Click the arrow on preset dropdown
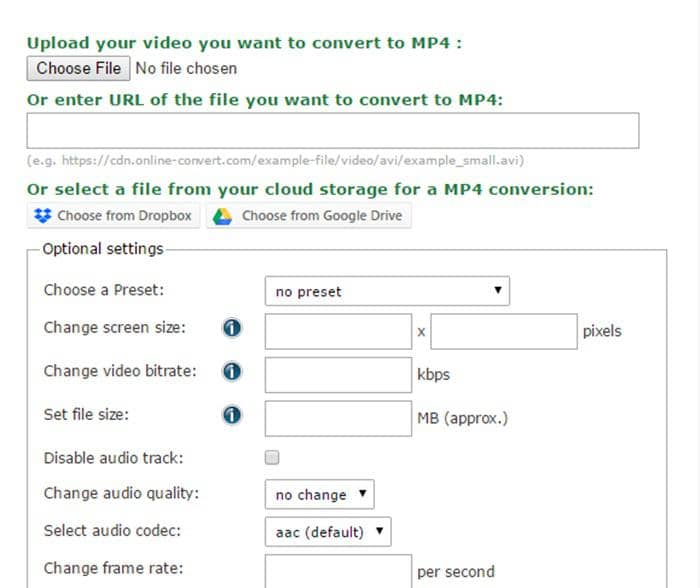This screenshot has height=588, width=700. [x=498, y=290]
